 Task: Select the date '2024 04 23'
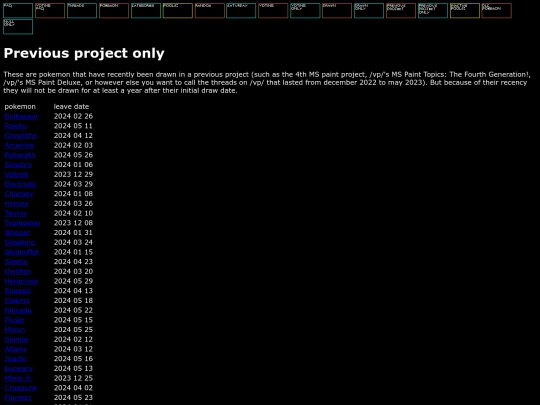pos(73,262)
